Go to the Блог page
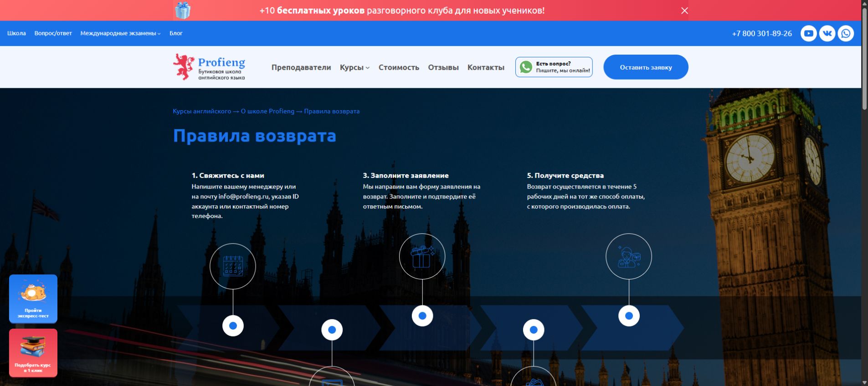Viewport: 868px width, 386px height. [x=176, y=33]
